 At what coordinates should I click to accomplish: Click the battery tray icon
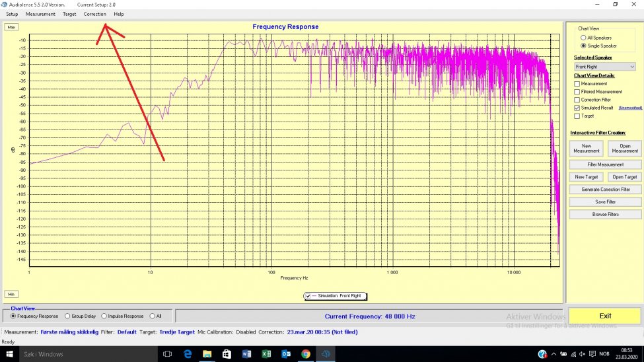pyautogui.click(x=563, y=354)
